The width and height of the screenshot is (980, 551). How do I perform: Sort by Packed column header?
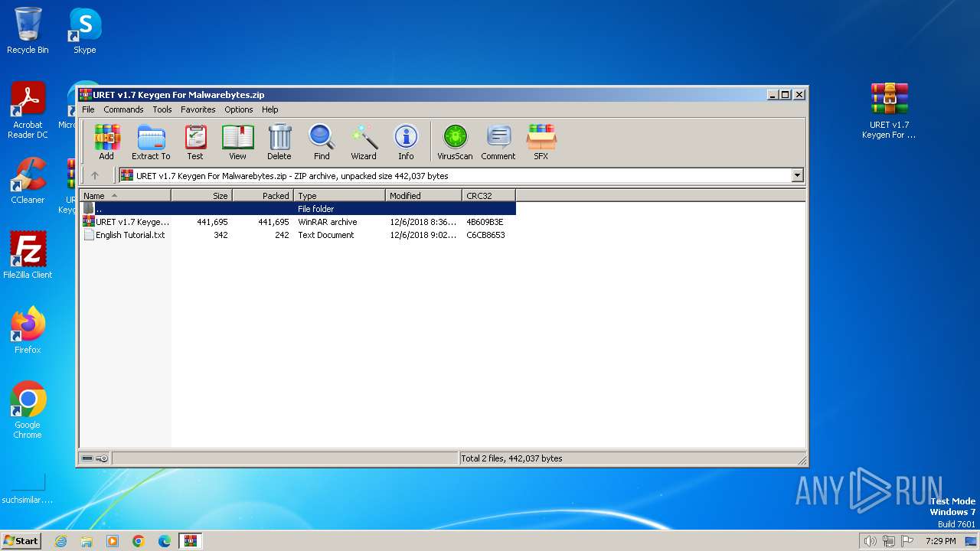[x=263, y=196]
